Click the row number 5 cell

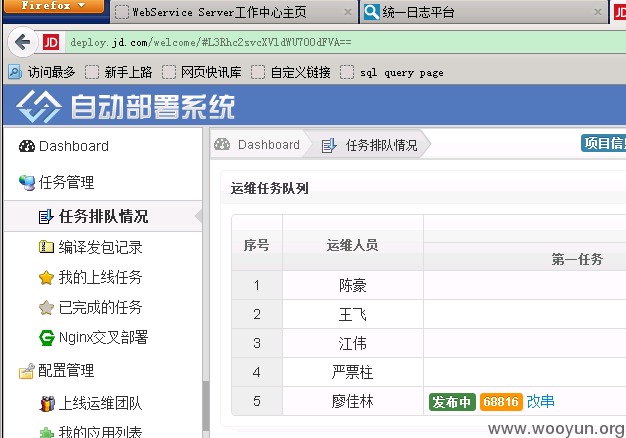257,401
